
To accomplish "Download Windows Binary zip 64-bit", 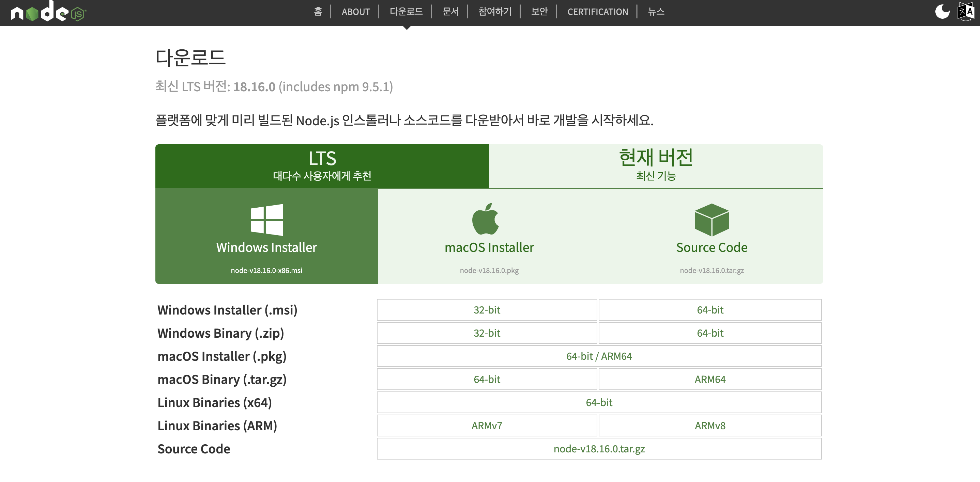I will (x=710, y=333).
